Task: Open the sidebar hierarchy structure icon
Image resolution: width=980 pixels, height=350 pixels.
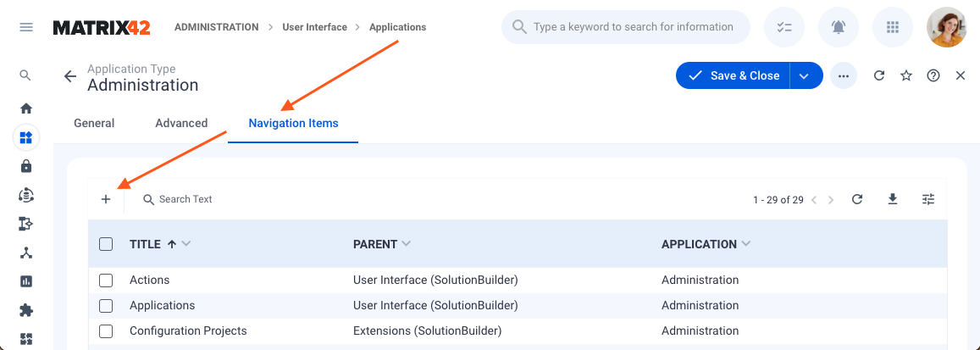Action: 26,253
